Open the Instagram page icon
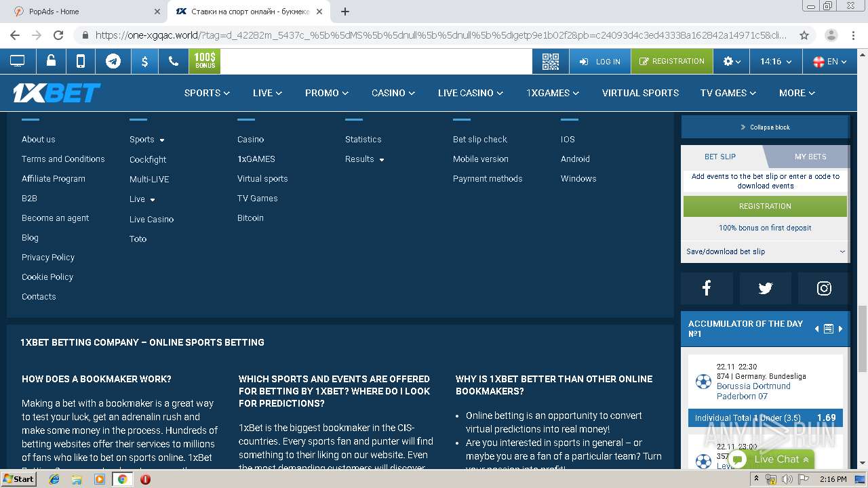Screen dimensions: 868x488 (824, 288)
